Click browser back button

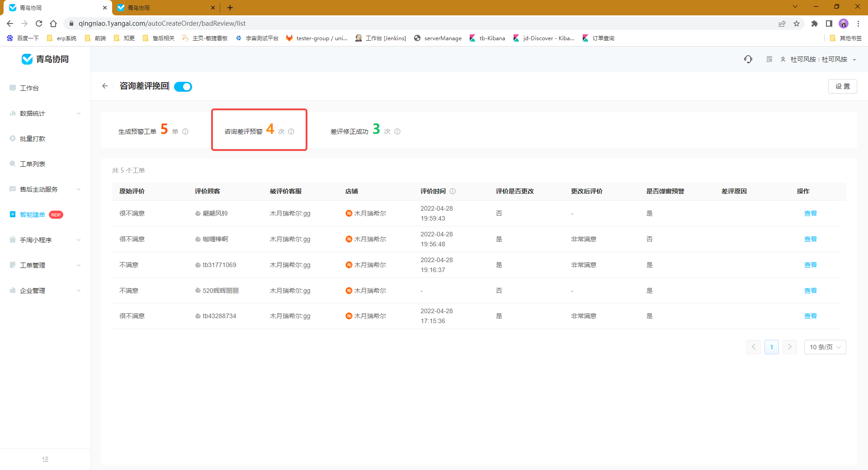point(10,23)
